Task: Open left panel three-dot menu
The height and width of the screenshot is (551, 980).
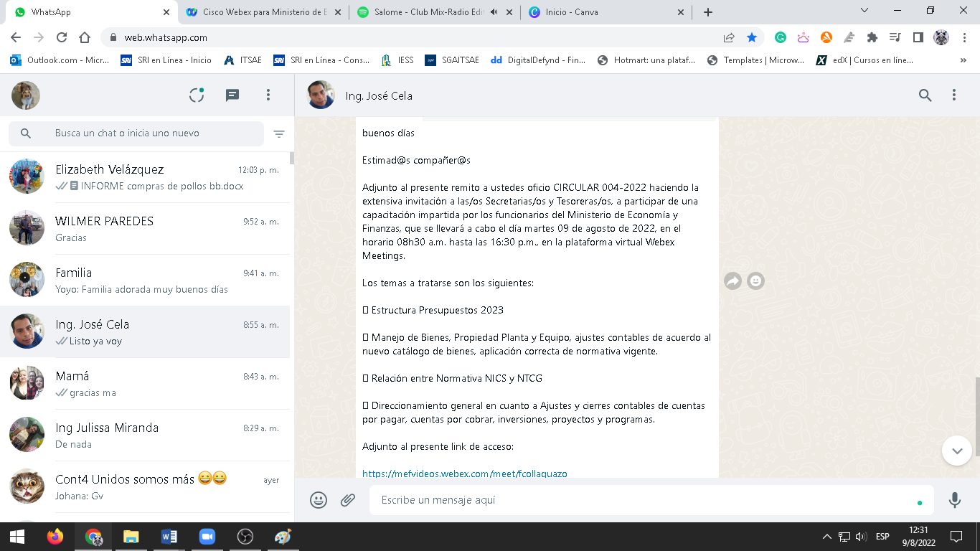Action: pyautogui.click(x=268, y=95)
